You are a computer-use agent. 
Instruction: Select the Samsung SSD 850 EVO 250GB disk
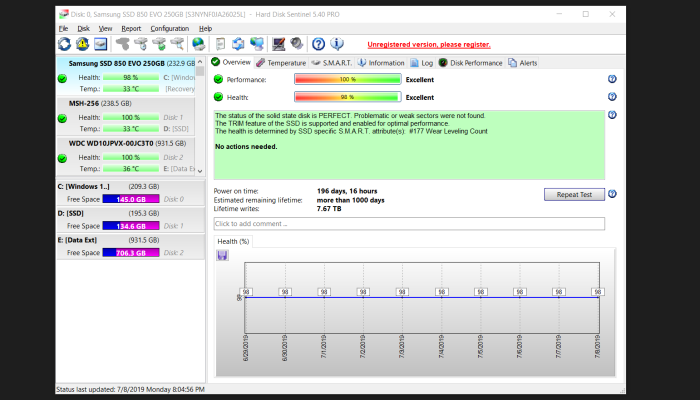126,76
